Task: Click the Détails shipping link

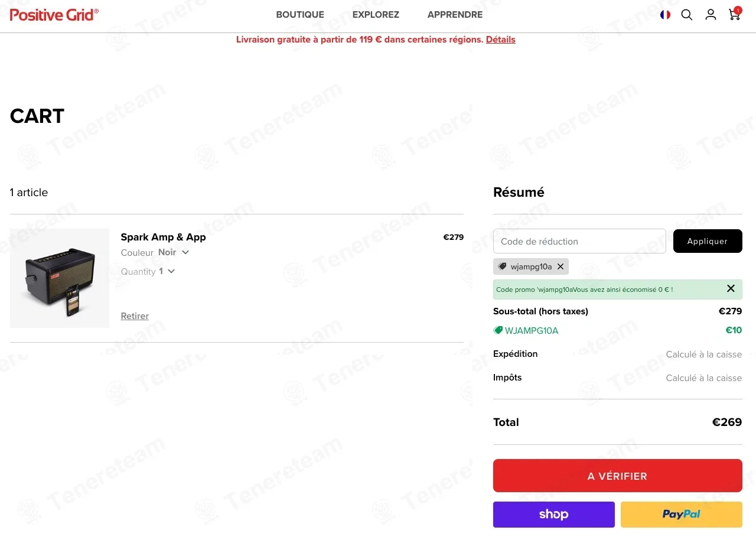Action: tap(500, 40)
